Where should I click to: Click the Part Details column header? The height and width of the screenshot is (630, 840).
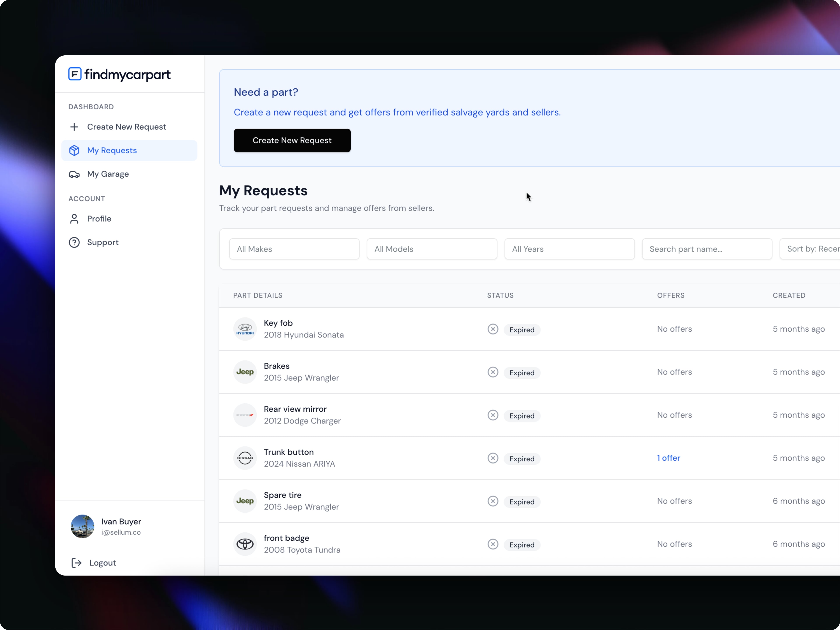click(258, 296)
